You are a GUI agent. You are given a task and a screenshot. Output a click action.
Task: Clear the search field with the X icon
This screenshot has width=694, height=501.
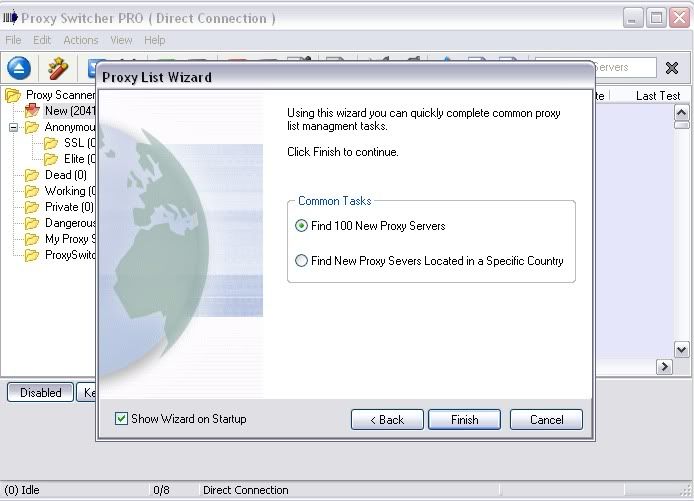coord(671,68)
